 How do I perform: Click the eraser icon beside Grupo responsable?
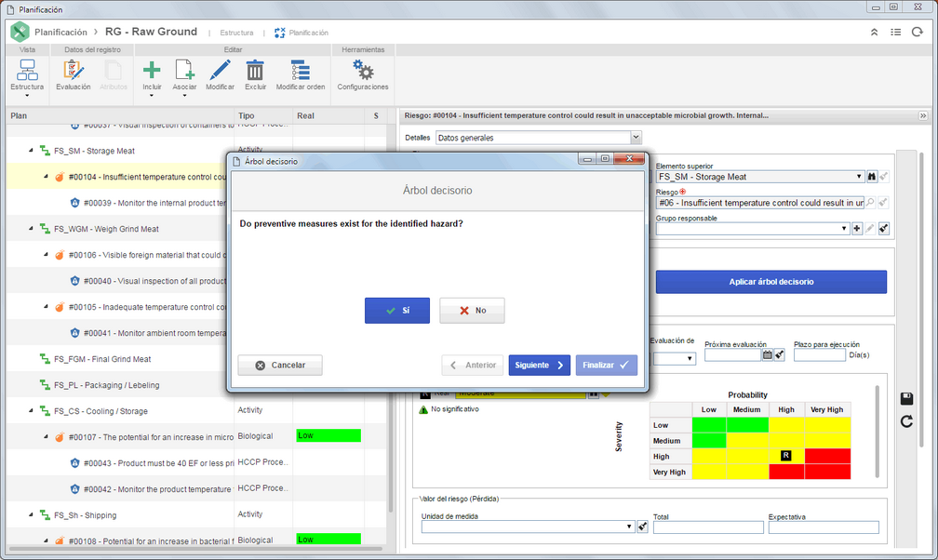[884, 229]
